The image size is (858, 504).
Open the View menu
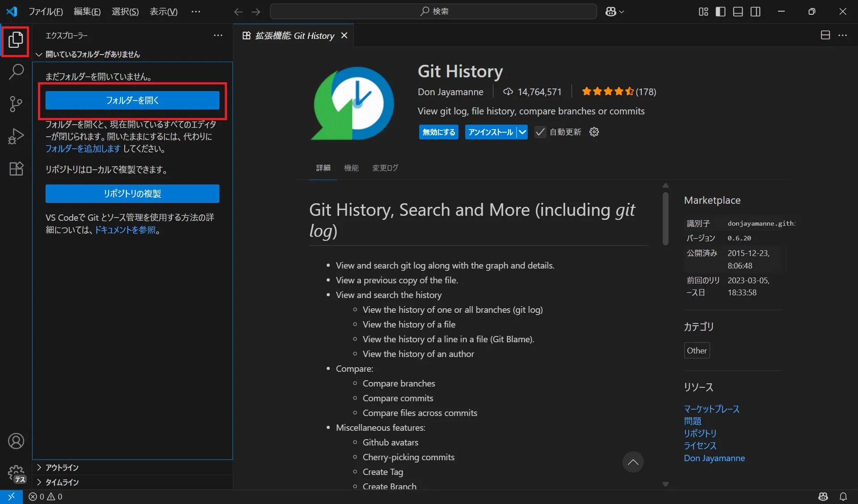(x=164, y=12)
